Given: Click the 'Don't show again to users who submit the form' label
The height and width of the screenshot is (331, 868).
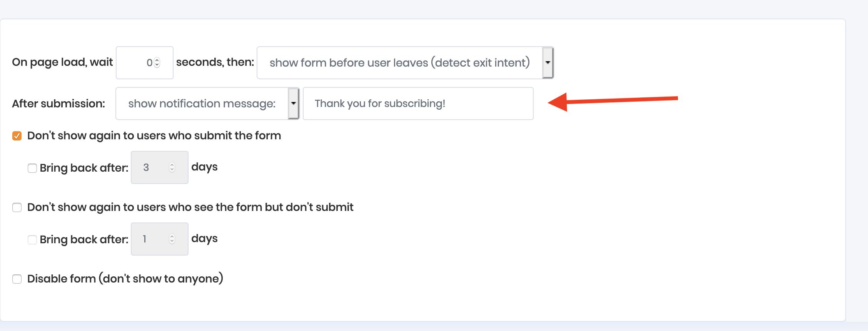Looking at the screenshot, I should [154, 135].
